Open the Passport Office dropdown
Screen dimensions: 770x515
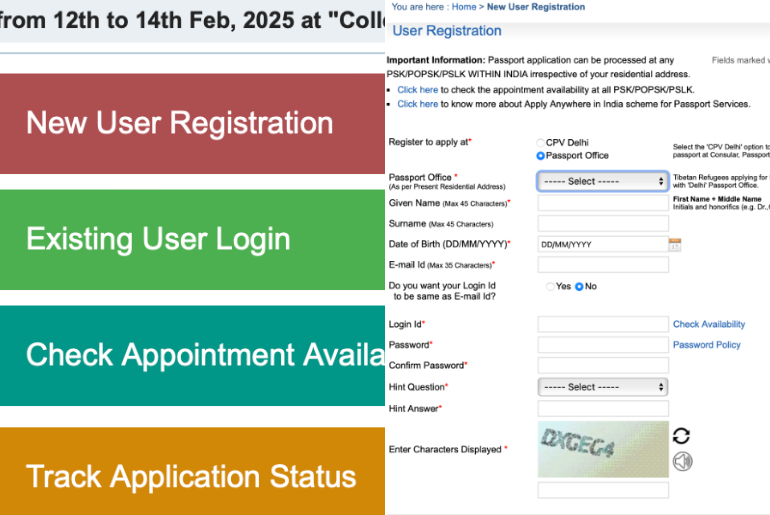pos(602,181)
